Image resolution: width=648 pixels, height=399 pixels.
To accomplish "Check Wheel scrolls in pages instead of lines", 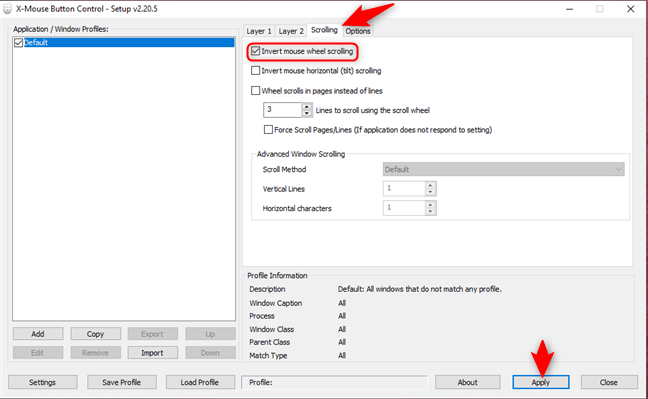I will coord(255,91).
